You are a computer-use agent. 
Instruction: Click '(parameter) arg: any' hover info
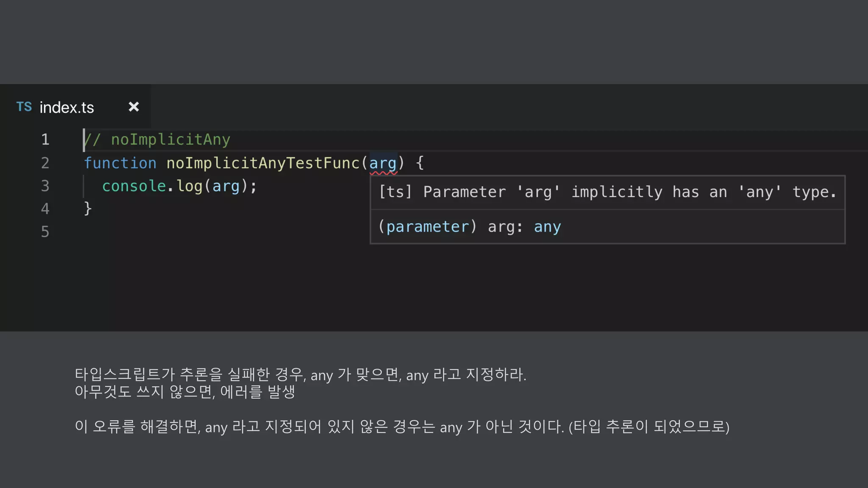pyautogui.click(x=470, y=227)
